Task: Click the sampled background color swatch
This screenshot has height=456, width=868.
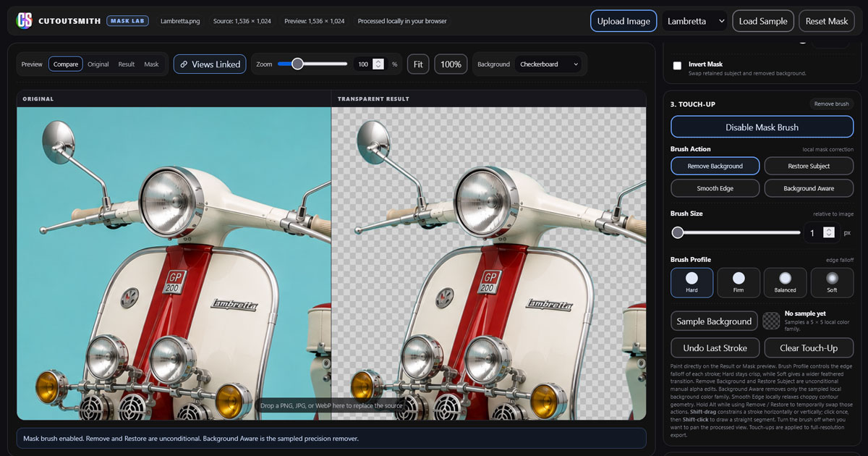Action: 772,321
